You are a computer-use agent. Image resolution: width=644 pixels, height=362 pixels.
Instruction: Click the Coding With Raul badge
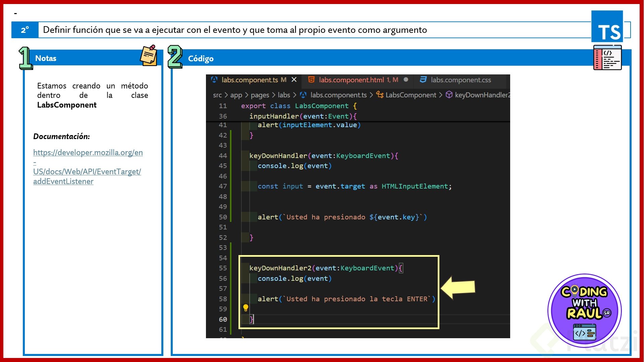pos(584,310)
